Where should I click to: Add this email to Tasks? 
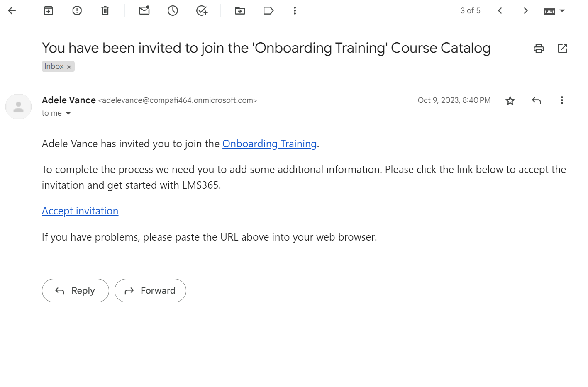pyautogui.click(x=202, y=11)
